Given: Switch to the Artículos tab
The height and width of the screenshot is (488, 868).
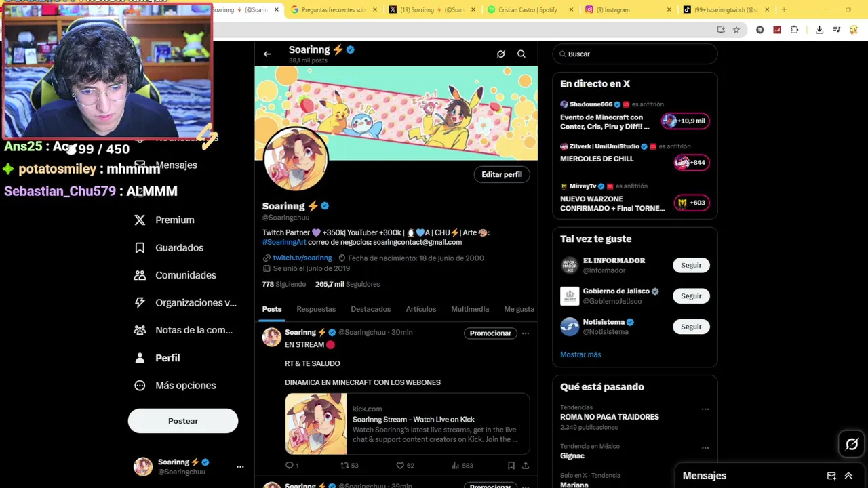Looking at the screenshot, I should point(421,309).
